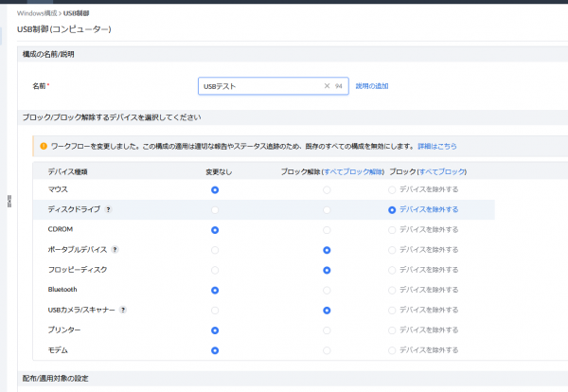Click the help icon beside ポータブルデバイス
Screen dimensions: 568x392
(115, 250)
